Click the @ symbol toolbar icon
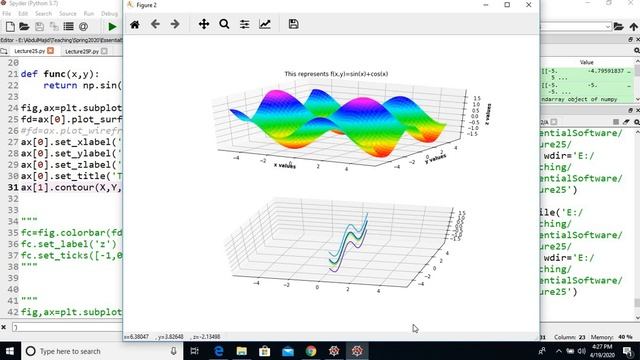The width and height of the screenshot is (640, 360). pos(83,27)
